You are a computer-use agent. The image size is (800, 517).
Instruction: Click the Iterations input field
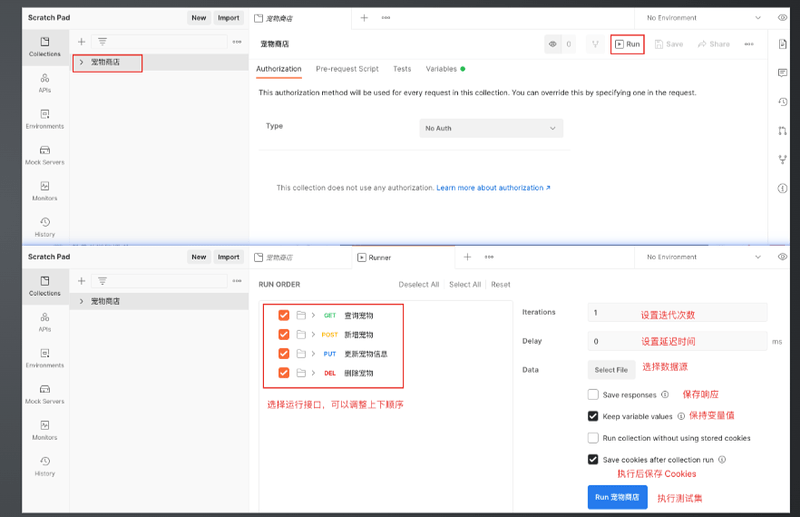click(x=678, y=312)
